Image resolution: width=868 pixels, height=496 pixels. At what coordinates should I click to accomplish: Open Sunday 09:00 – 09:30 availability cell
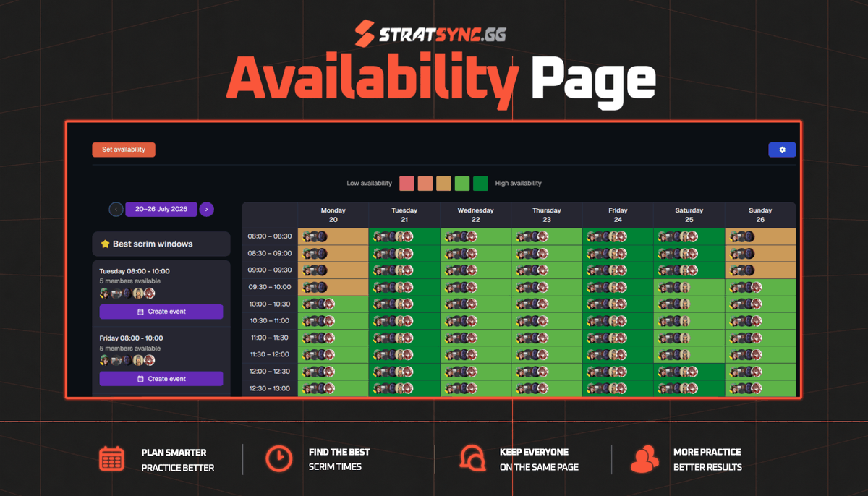(760, 270)
